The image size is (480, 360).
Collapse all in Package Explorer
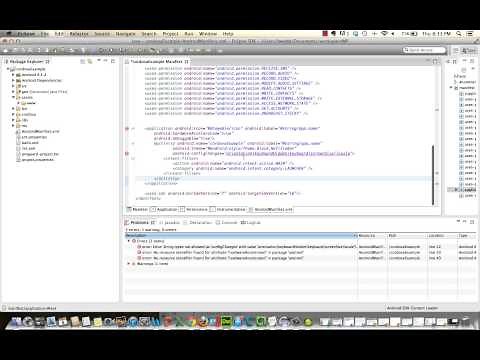(83, 61)
